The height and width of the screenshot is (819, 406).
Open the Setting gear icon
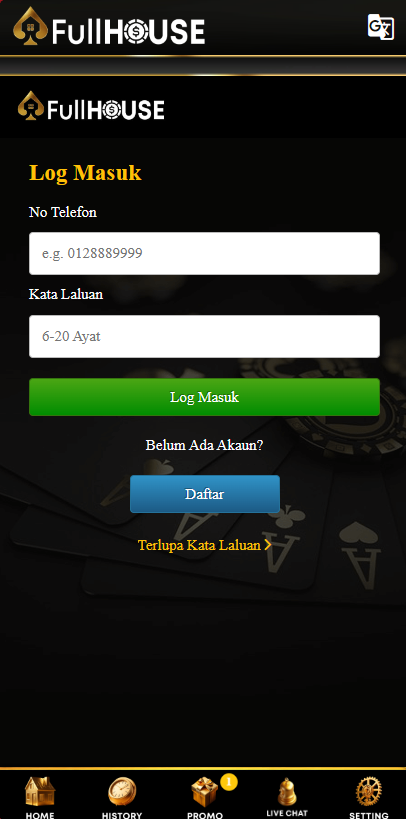[x=369, y=792]
